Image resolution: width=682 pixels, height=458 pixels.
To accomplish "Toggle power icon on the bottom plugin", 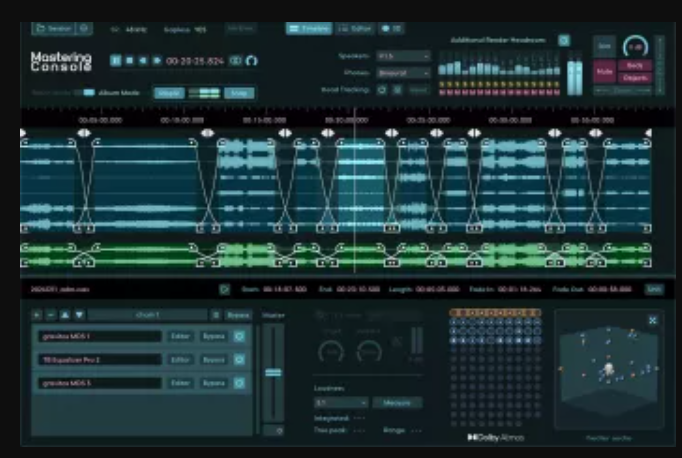I will (x=239, y=383).
